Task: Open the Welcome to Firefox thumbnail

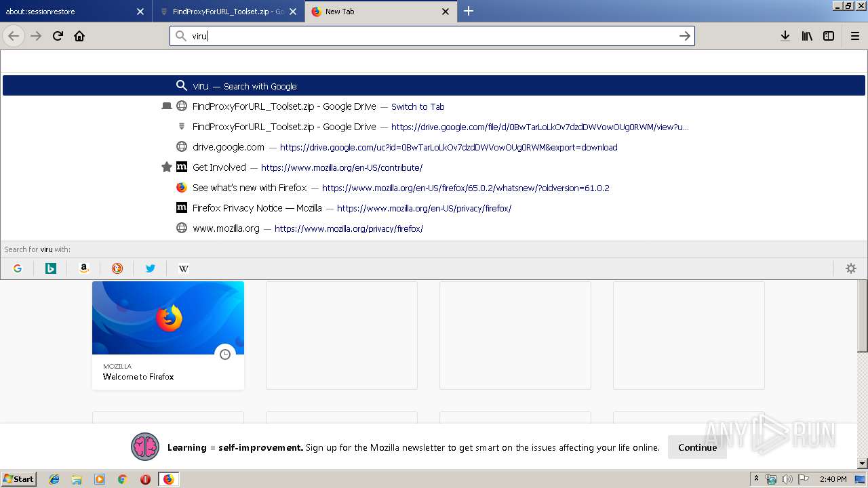Action: (168, 335)
